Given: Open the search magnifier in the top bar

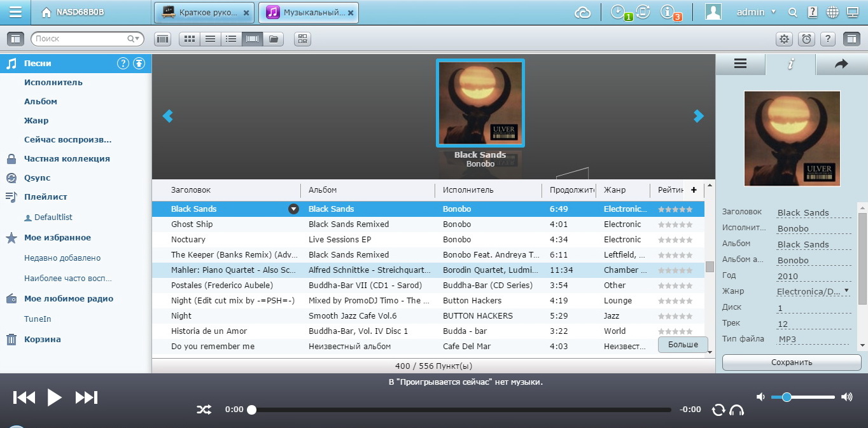Looking at the screenshot, I should 792,12.
